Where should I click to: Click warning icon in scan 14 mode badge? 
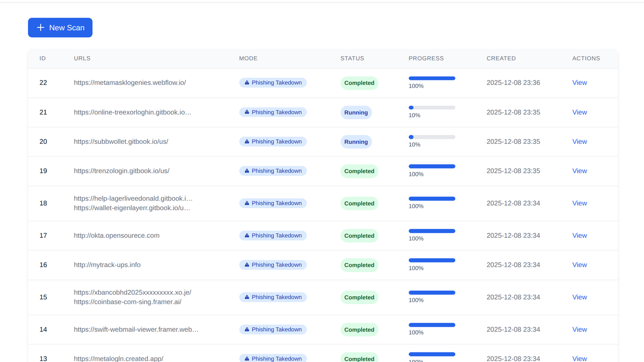click(247, 329)
